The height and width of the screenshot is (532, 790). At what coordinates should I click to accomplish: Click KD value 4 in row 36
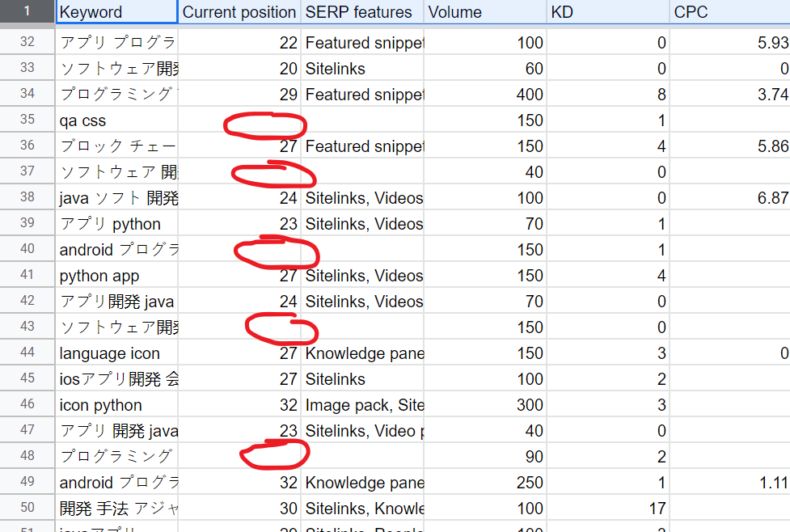[x=608, y=146]
